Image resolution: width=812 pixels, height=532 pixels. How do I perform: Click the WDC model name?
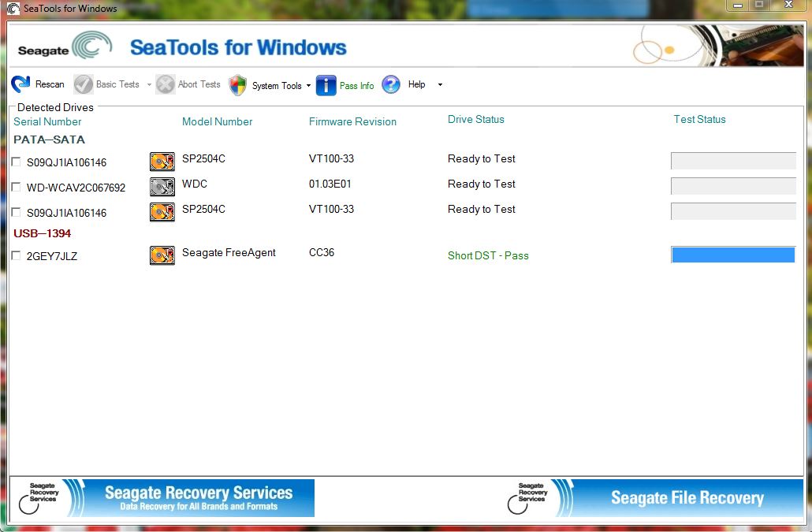(x=194, y=184)
